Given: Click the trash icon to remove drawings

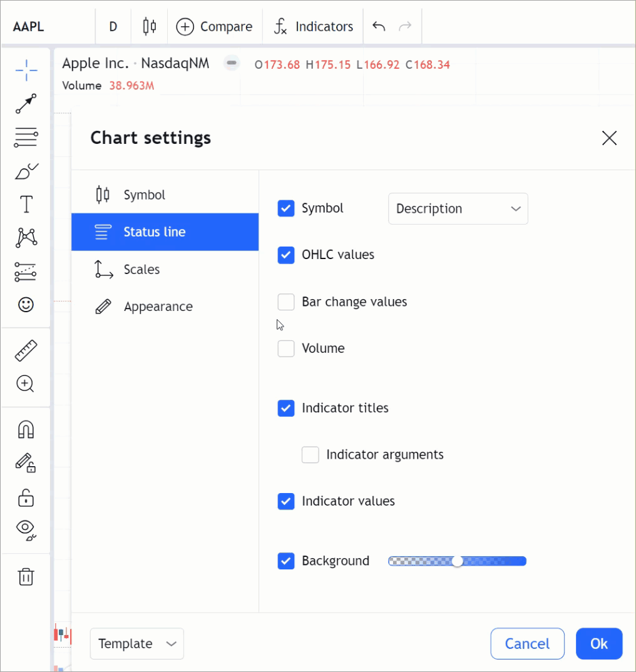Looking at the screenshot, I should tap(25, 576).
